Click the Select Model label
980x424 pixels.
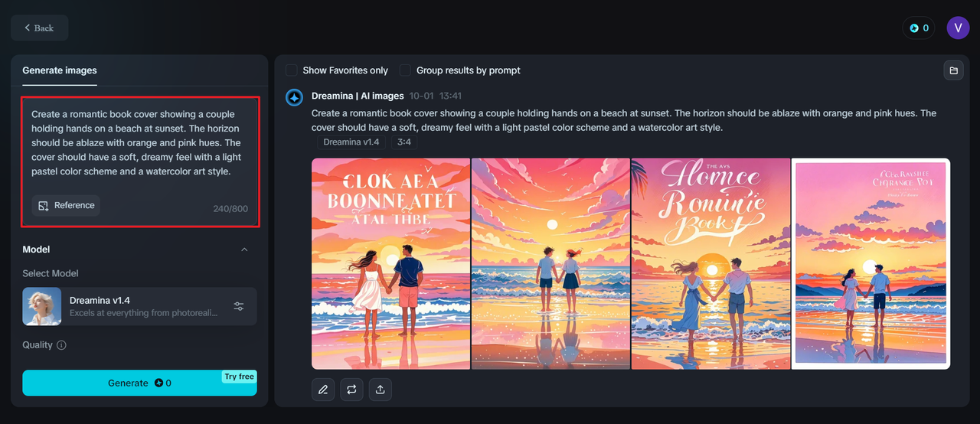click(x=51, y=273)
